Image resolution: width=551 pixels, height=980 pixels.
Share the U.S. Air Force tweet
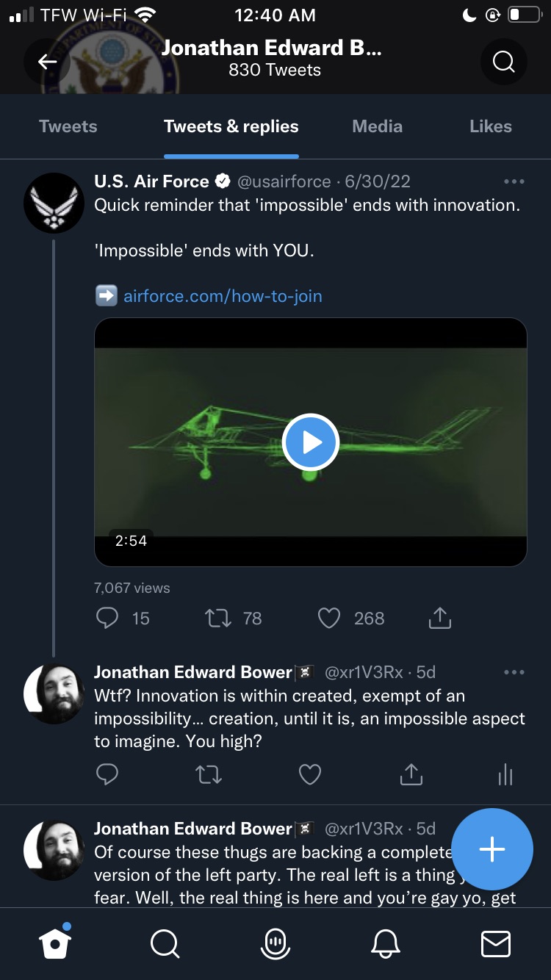coord(439,618)
